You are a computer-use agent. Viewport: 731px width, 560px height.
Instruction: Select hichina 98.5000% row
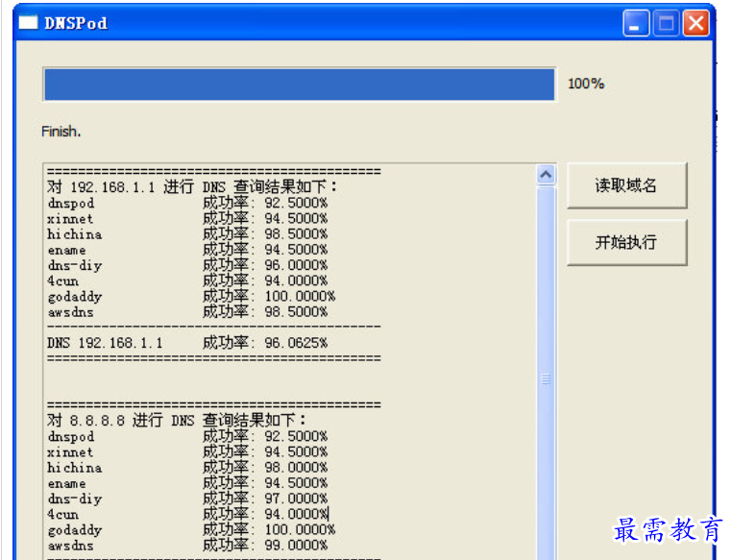[187, 234]
